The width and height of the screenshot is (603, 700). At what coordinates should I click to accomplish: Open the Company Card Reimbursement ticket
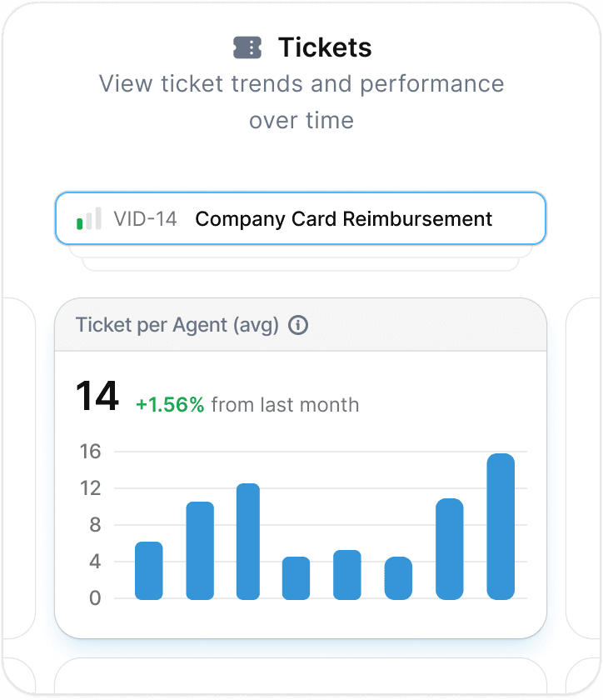pyautogui.click(x=301, y=218)
